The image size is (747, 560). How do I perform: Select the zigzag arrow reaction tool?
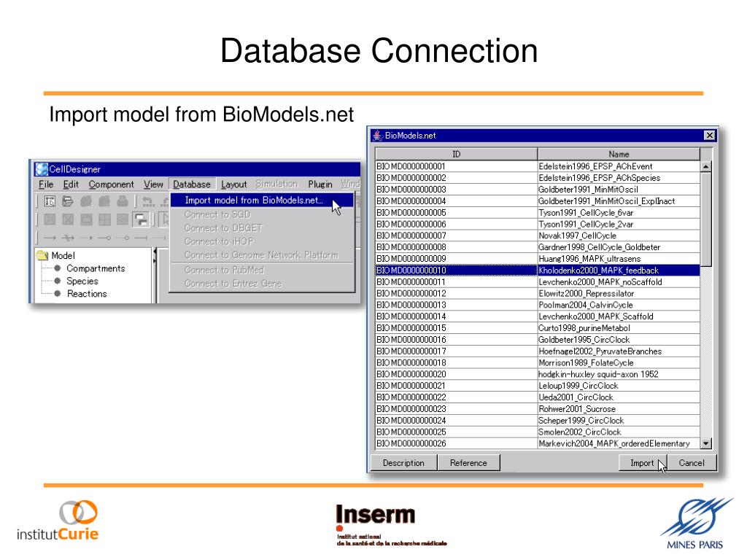pyautogui.click(x=68, y=238)
